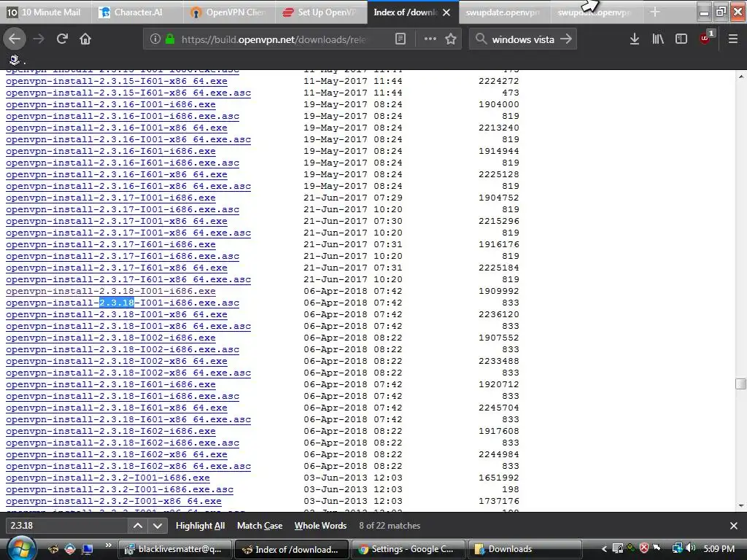Download openvpn-install-2.3.18-I602-i686.exe

click(x=111, y=431)
